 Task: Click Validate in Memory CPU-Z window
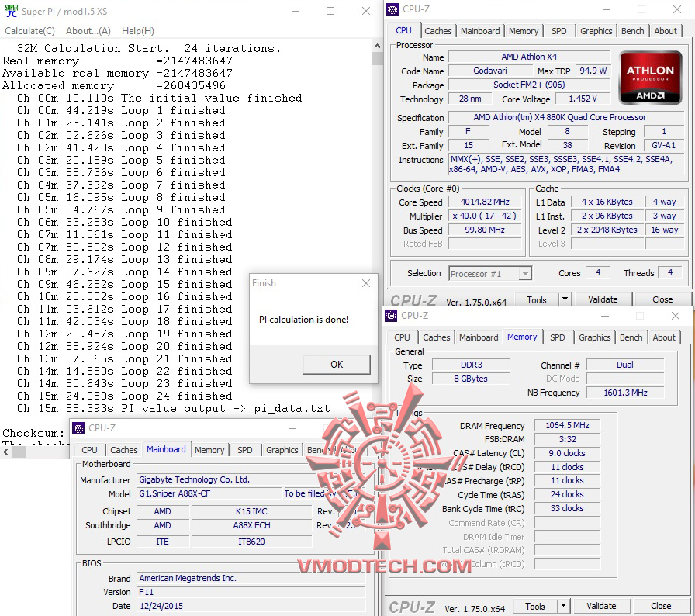601,606
